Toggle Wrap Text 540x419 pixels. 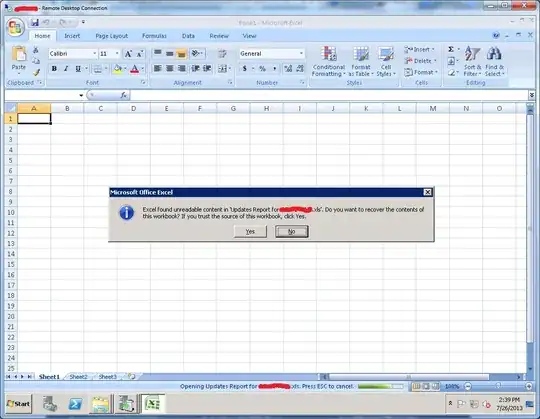click(x=222, y=53)
